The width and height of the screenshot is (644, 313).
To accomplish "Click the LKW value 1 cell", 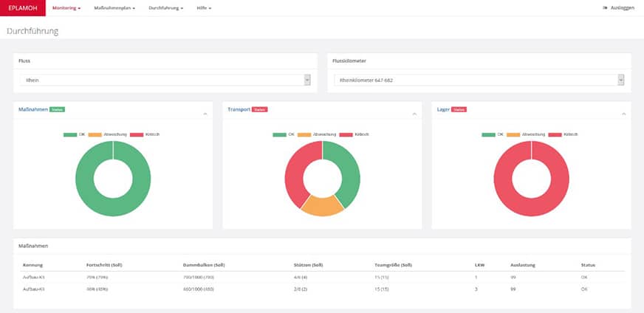I will [x=476, y=278].
